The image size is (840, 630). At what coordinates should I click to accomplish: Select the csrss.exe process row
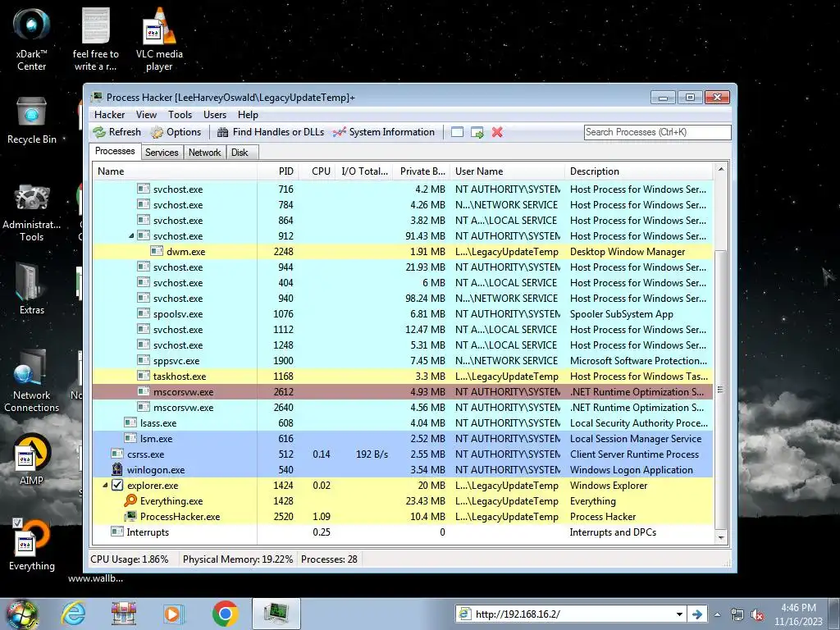pyautogui.click(x=402, y=454)
